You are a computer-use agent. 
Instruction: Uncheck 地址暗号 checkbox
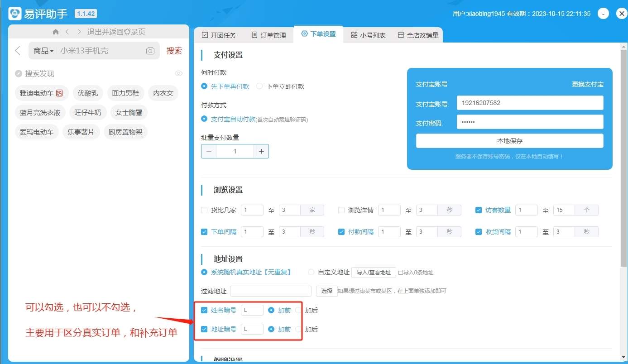(x=204, y=329)
